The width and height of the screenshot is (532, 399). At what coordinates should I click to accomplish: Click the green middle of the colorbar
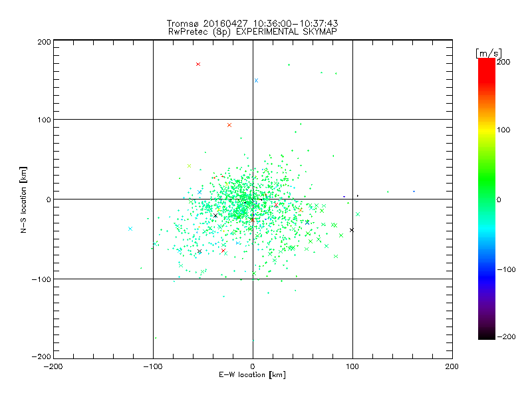(x=487, y=199)
